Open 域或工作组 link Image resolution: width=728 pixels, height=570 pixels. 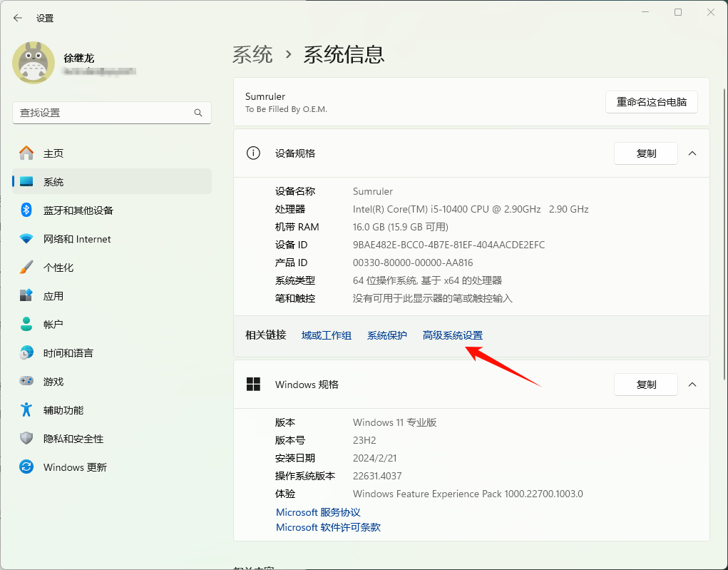click(327, 335)
